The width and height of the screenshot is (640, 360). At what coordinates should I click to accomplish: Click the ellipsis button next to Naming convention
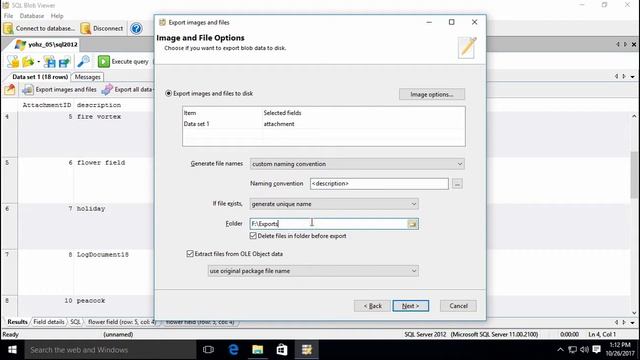tap(457, 184)
